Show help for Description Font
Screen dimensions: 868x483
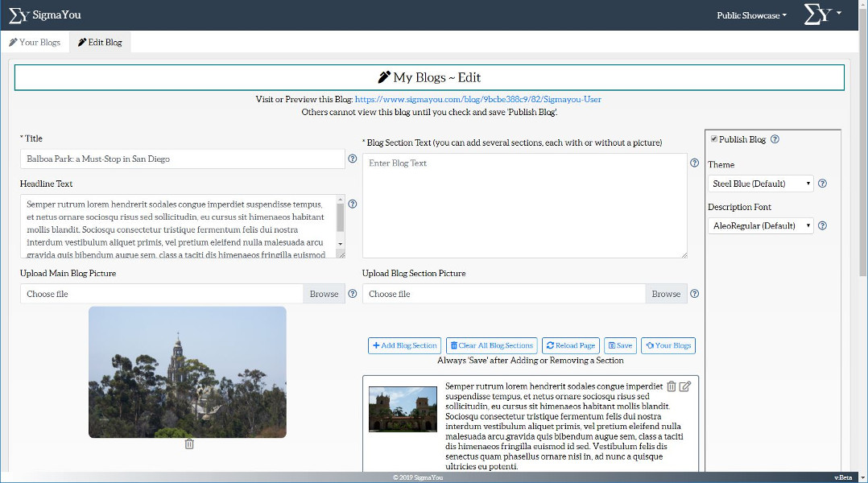[x=823, y=225]
